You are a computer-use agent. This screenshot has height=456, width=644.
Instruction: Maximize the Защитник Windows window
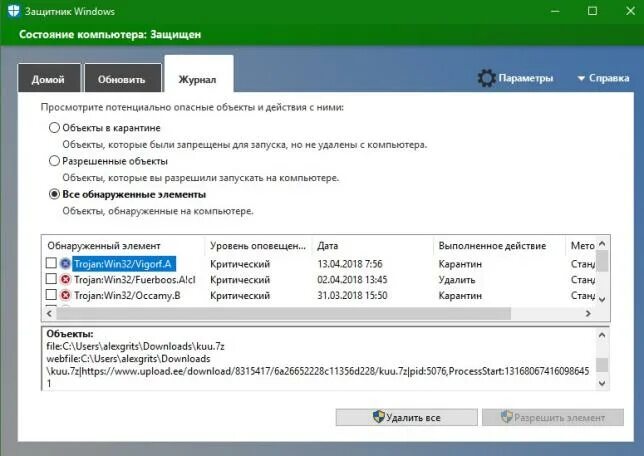point(592,11)
